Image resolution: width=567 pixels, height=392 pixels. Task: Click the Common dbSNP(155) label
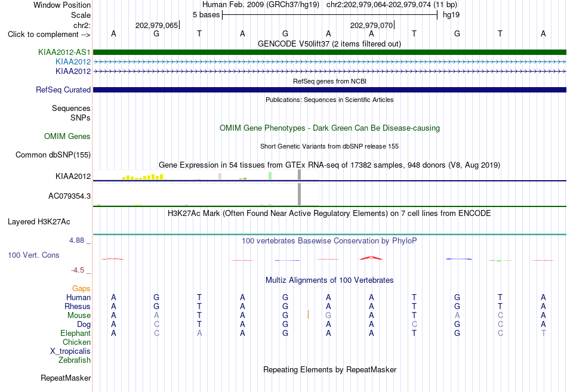coord(53,155)
